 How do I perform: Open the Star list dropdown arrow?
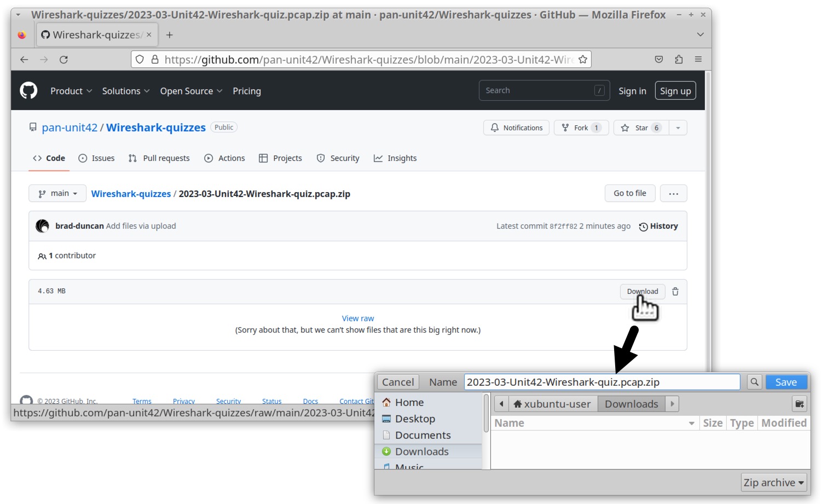point(678,128)
